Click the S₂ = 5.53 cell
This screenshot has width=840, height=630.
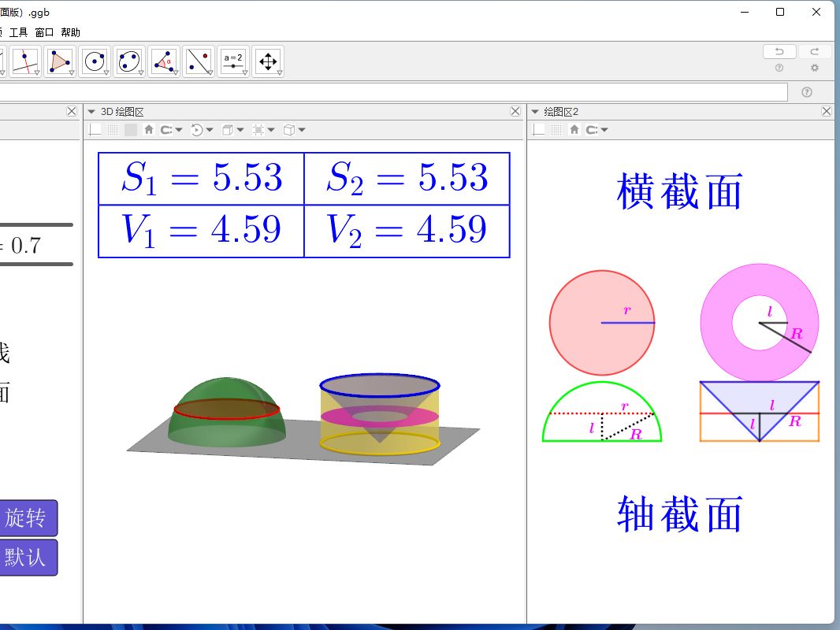[x=407, y=178]
